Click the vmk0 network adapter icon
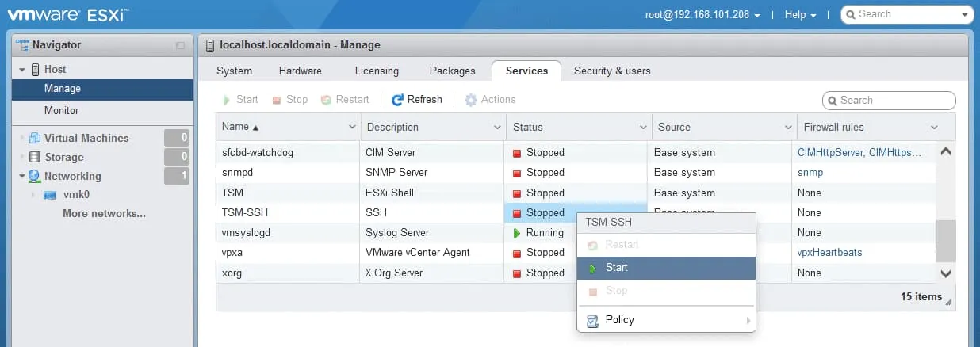The height and width of the screenshot is (347, 980). pos(50,195)
